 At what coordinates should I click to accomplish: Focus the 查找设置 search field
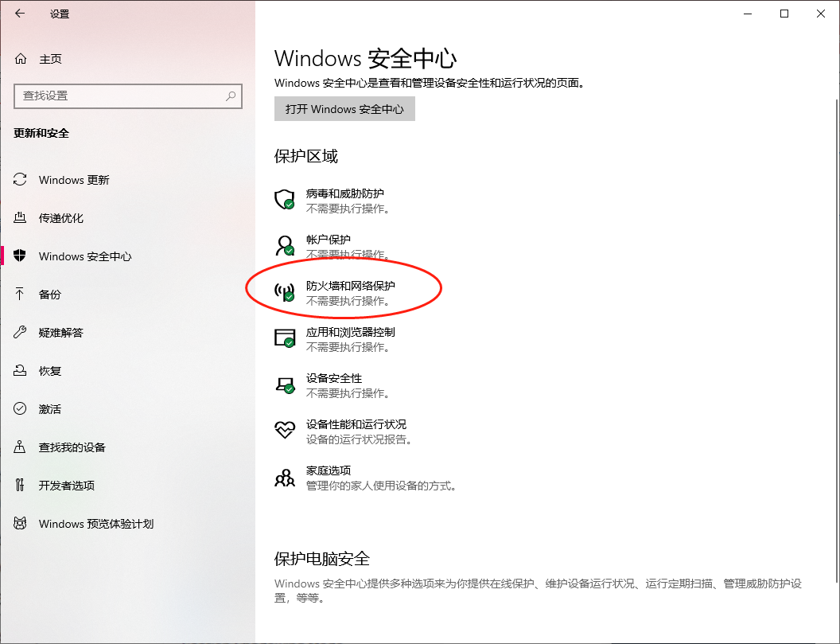[119, 96]
